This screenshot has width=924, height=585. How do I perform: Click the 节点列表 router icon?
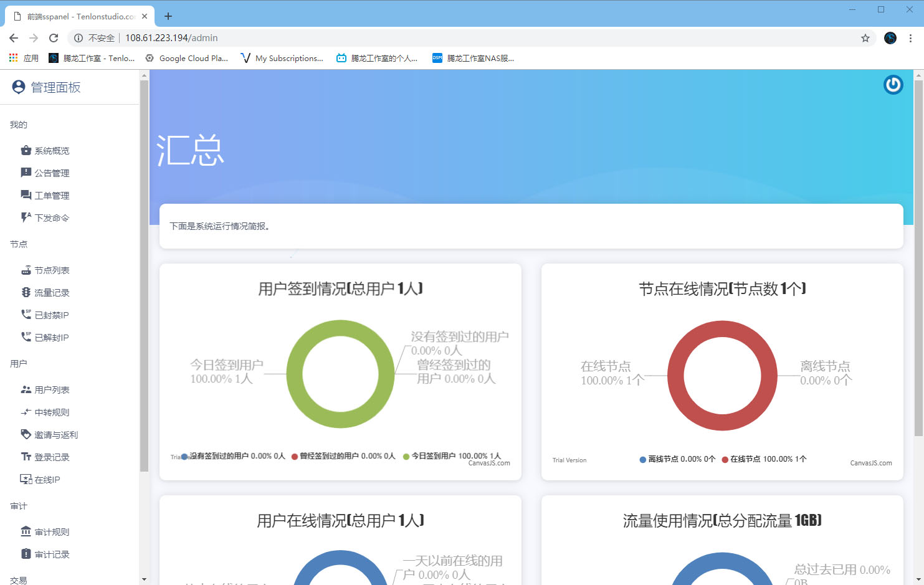click(x=26, y=270)
